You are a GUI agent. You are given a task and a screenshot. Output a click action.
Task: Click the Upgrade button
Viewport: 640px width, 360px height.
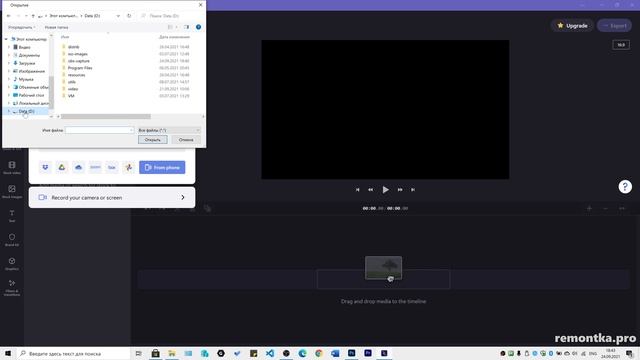point(572,26)
